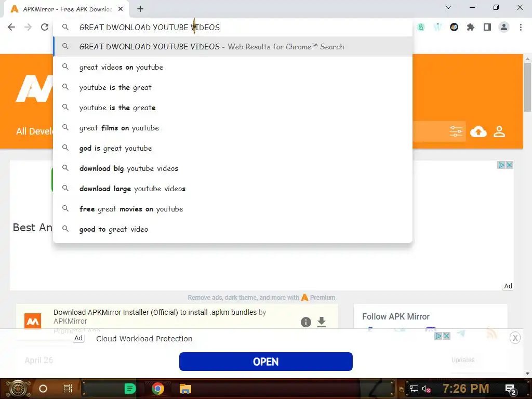
Task: Click the green extension icon in toolbar
Action: pyautogui.click(x=421, y=27)
